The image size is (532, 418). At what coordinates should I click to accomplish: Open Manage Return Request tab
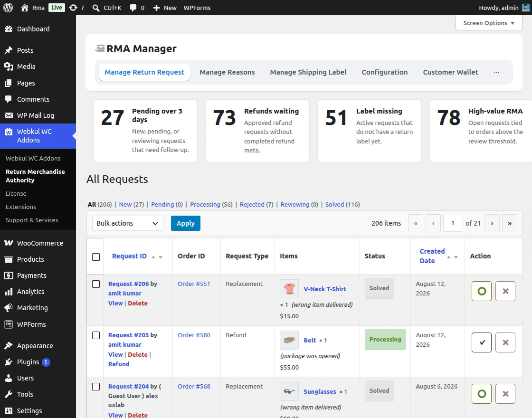click(x=144, y=72)
